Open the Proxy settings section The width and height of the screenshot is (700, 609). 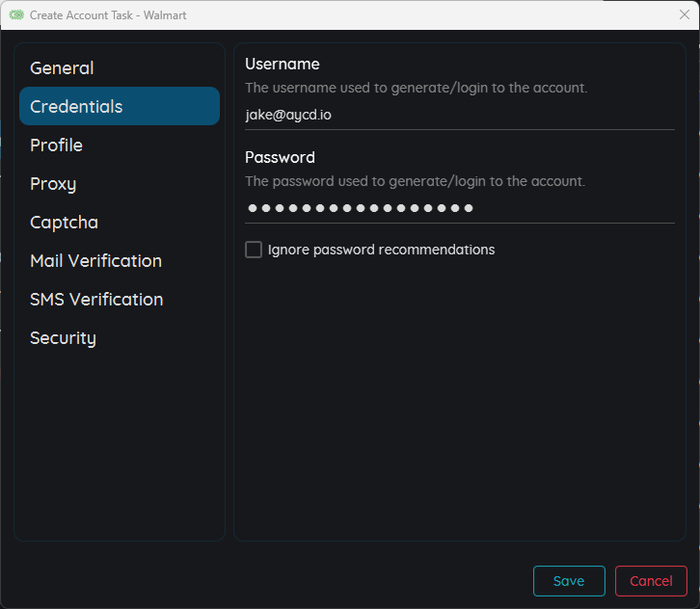click(x=53, y=184)
